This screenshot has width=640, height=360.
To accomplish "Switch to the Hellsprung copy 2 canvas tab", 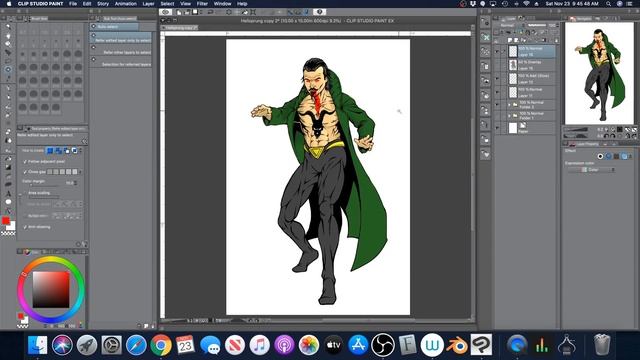I will 180,28.
